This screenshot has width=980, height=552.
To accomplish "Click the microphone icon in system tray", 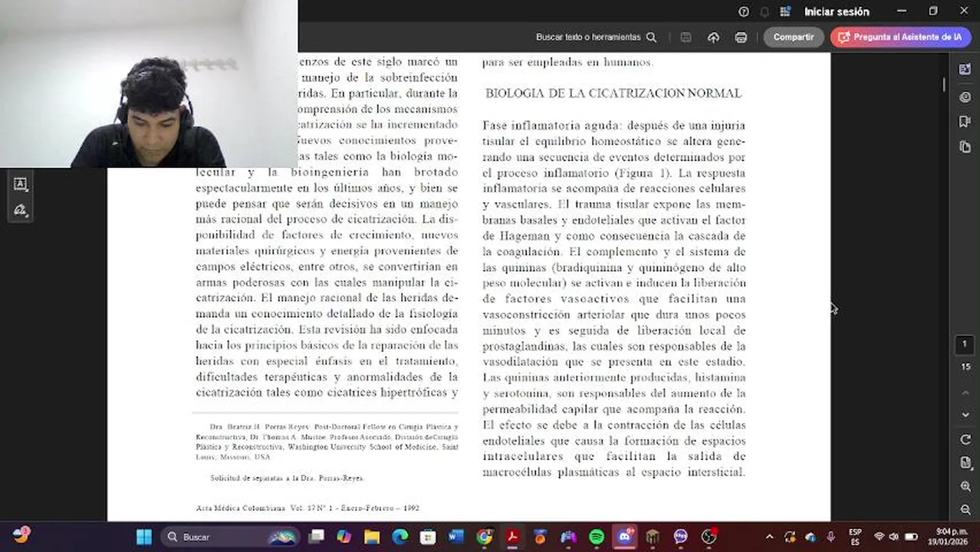I will (830, 537).
